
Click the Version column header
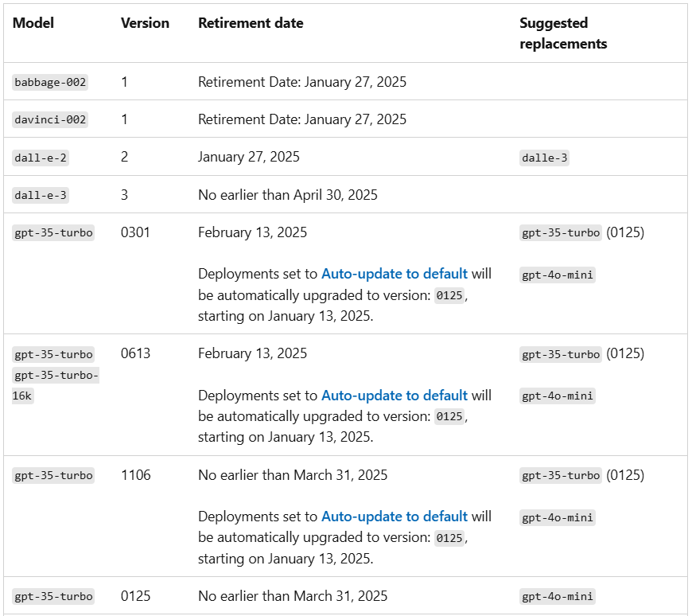[x=145, y=23]
